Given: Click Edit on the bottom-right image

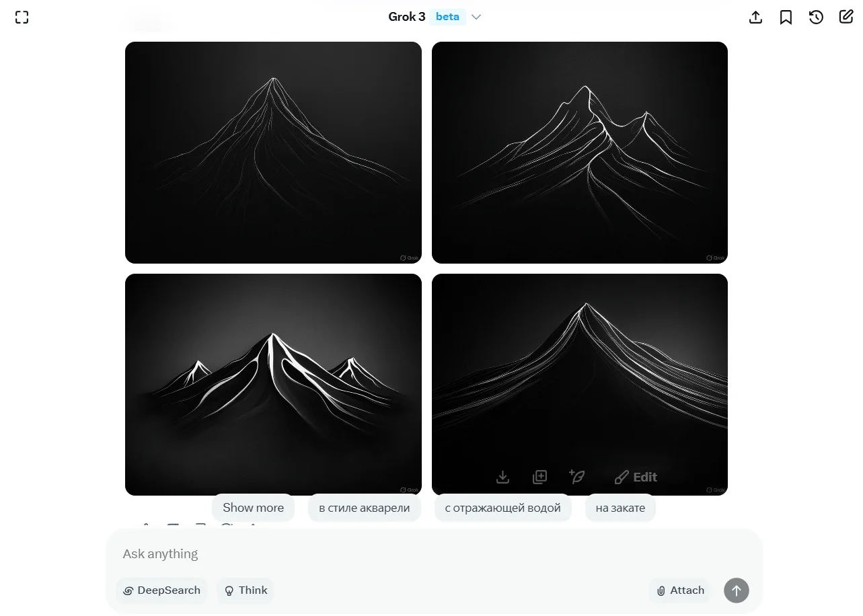Looking at the screenshot, I should [636, 477].
